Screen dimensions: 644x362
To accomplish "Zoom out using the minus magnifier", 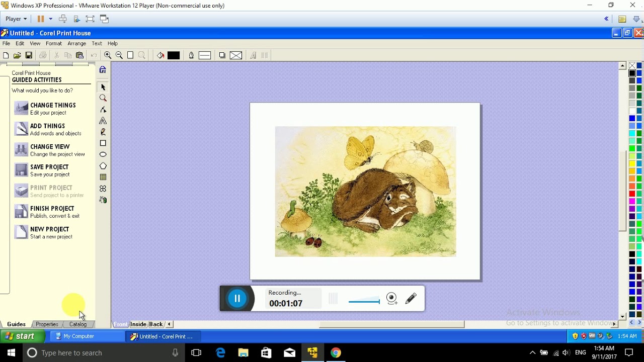I will point(119,55).
